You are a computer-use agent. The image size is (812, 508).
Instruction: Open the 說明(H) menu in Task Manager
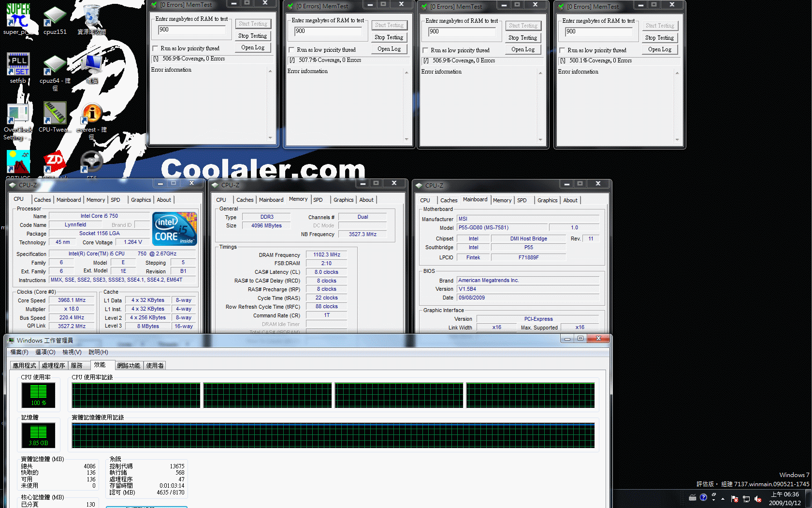(x=98, y=352)
